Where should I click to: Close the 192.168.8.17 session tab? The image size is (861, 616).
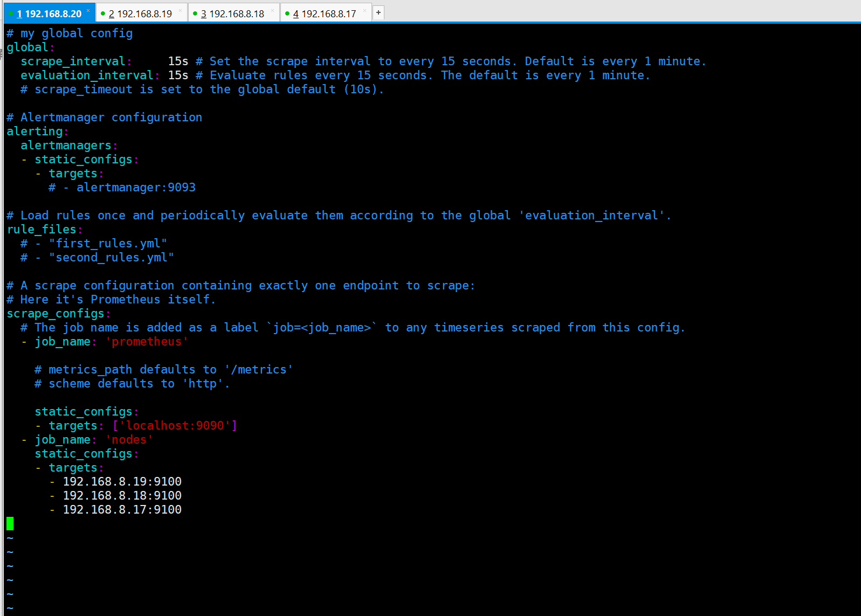click(x=364, y=11)
